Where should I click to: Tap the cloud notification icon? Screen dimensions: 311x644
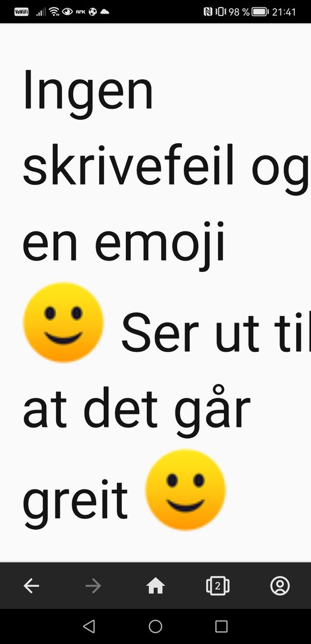[105, 12]
